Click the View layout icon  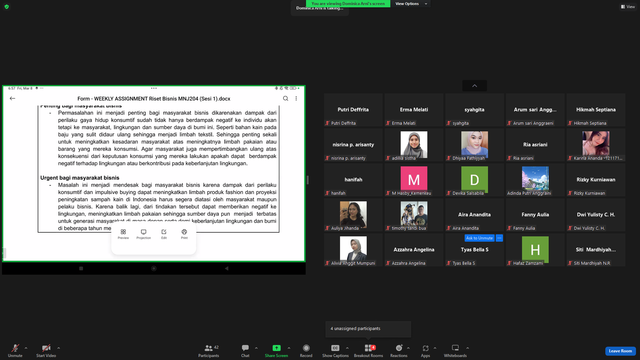(623, 7)
